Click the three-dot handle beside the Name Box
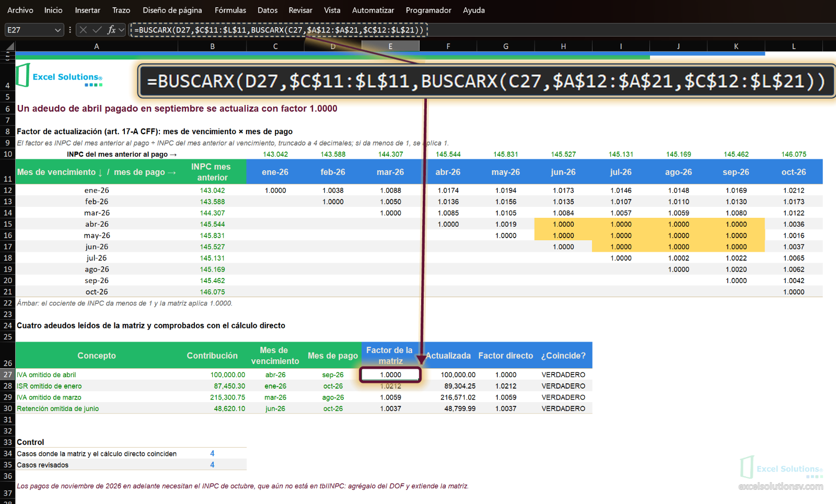 pos(70,30)
